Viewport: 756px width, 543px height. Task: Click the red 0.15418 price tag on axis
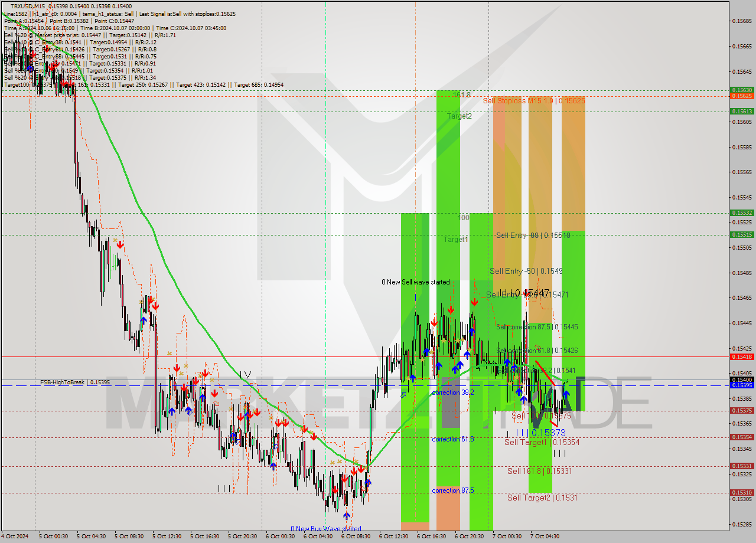pos(742,356)
